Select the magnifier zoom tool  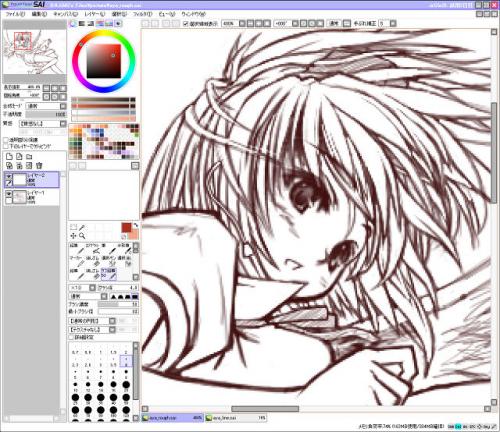point(82,236)
